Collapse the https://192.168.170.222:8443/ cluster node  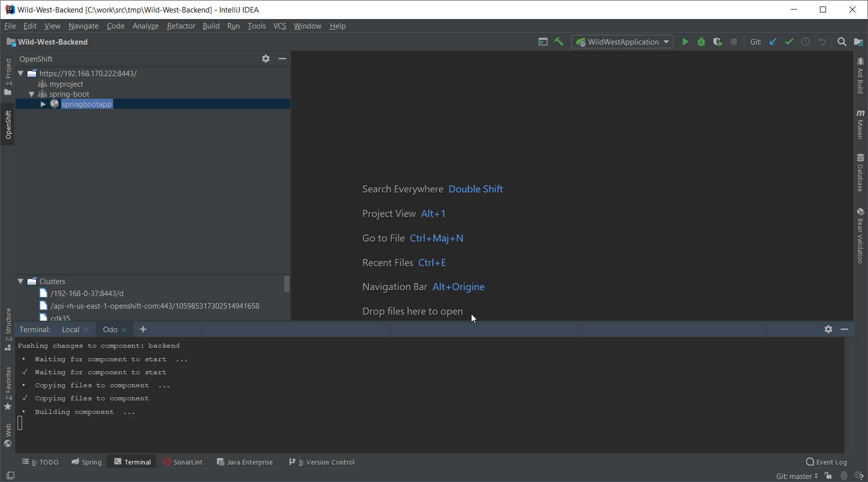click(21, 73)
